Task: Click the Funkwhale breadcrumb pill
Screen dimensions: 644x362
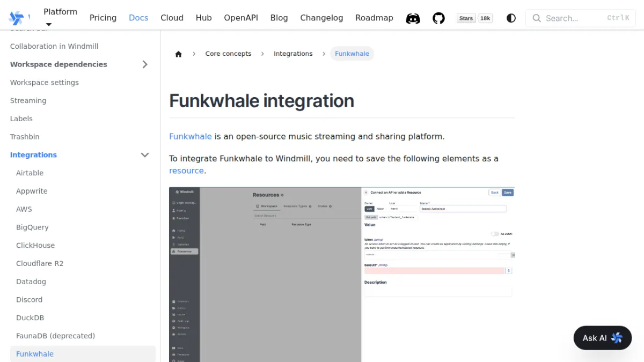Action: 352,54
